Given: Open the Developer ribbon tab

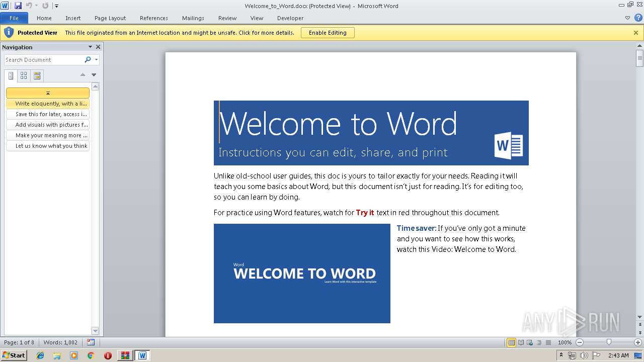Looking at the screenshot, I should point(290,18).
